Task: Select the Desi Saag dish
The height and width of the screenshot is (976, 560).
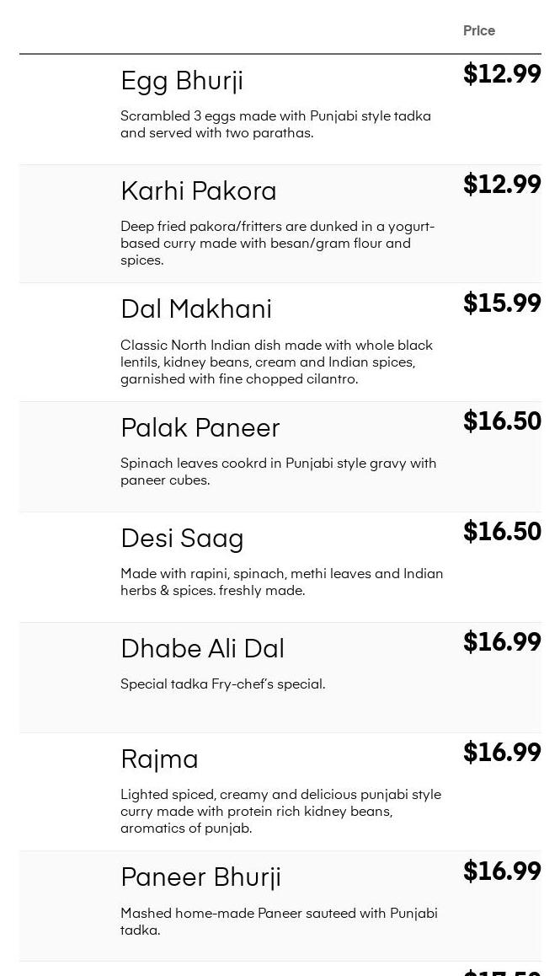Action: click(x=182, y=539)
